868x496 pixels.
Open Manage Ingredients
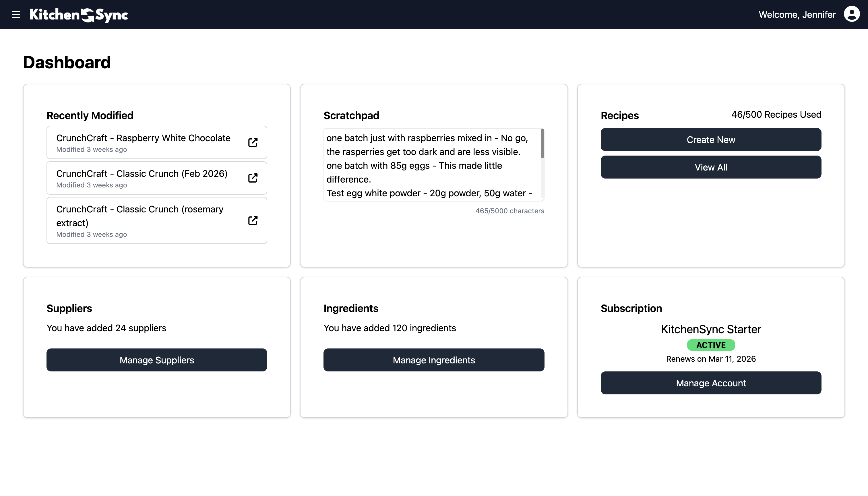tap(434, 360)
